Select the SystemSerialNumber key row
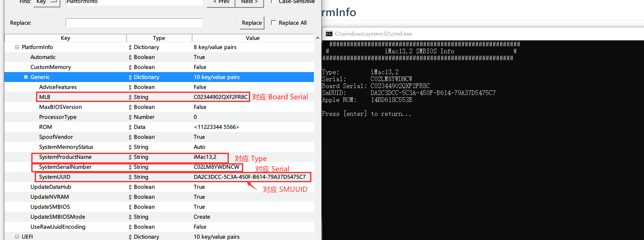The image size is (644, 240). [65, 167]
